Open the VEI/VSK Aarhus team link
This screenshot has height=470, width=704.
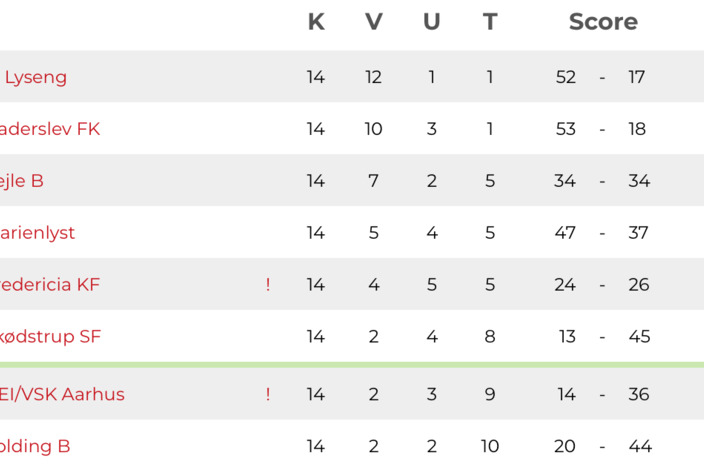pos(62,394)
